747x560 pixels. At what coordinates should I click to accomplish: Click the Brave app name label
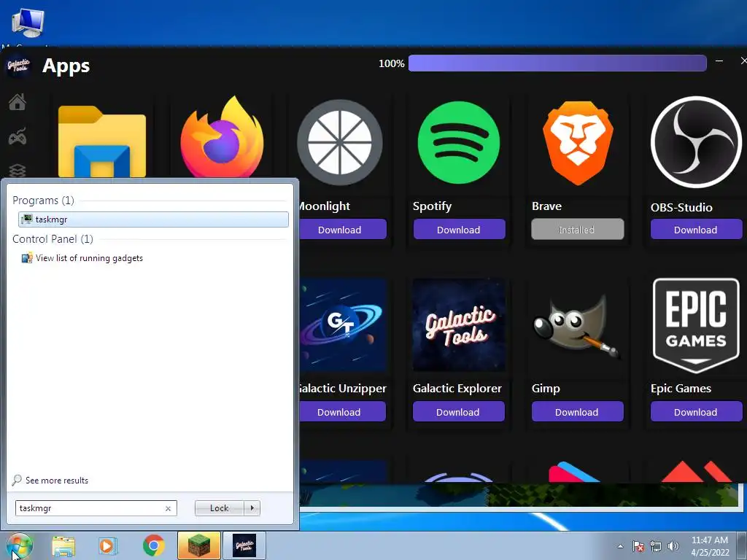point(546,206)
